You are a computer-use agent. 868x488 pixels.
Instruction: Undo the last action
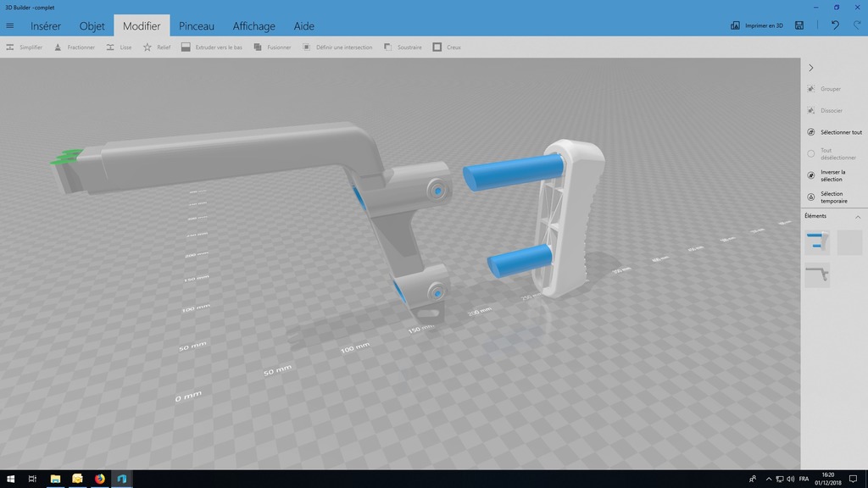point(835,25)
